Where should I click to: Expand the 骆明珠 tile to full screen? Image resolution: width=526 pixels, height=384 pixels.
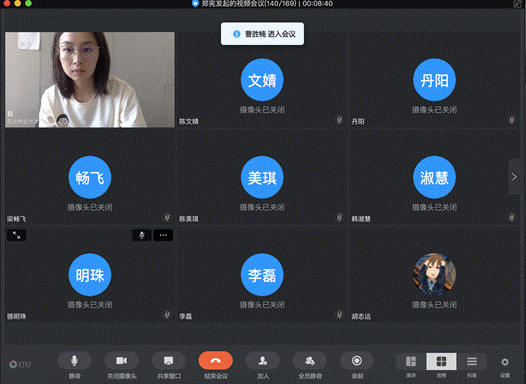[16, 235]
